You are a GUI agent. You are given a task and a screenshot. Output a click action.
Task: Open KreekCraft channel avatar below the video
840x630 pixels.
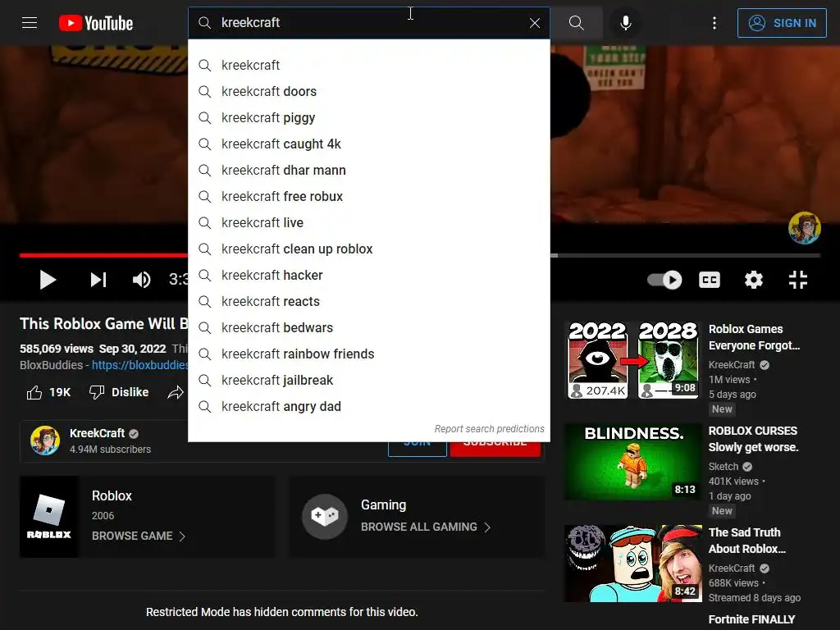(45, 441)
